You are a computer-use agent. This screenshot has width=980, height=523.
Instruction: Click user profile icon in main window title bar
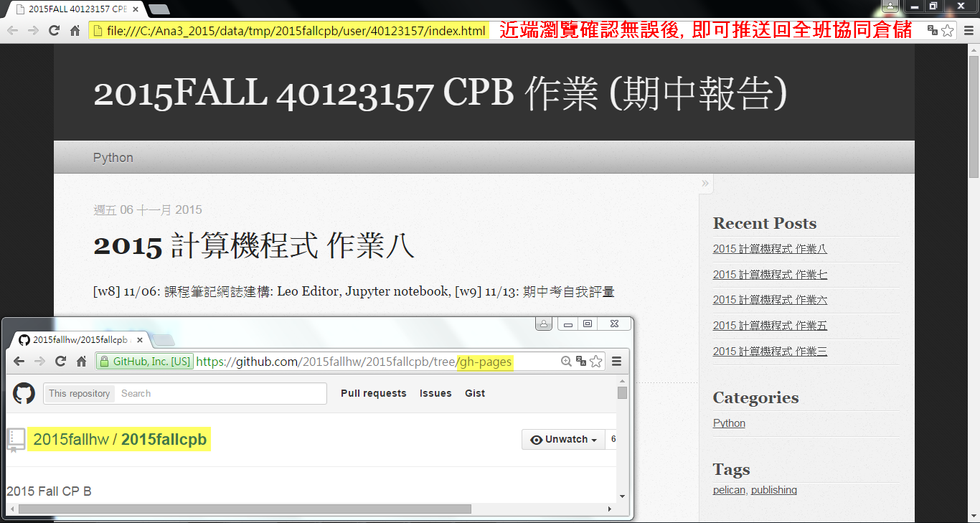tap(890, 6)
